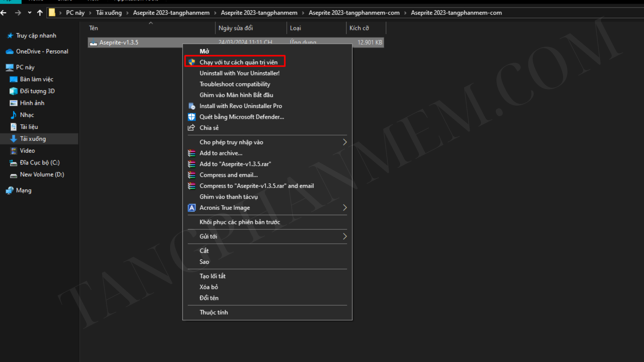This screenshot has width=644, height=362.
Task: Select the Aseprite-v1.3.5 file row
Action: 236,43
